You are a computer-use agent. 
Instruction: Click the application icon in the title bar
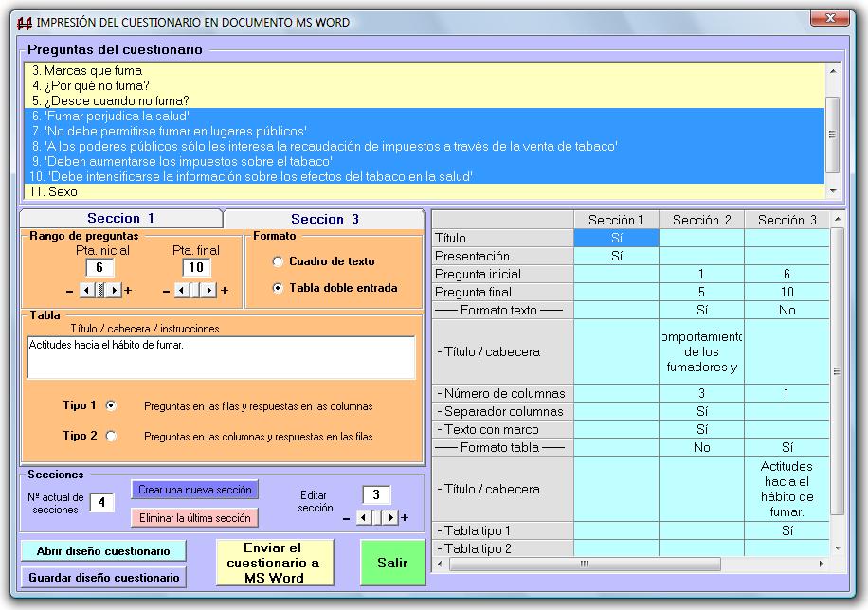[24, 23]
